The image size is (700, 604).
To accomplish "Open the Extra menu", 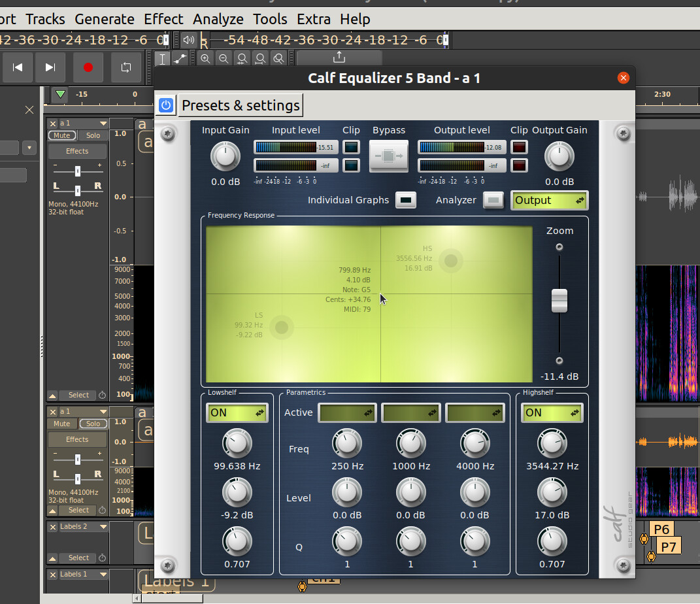I will (314, 19).
